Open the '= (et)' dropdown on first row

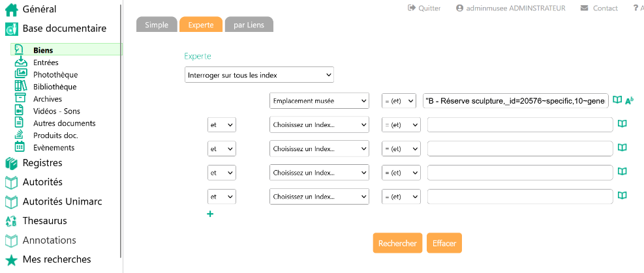tap(399, 101)
